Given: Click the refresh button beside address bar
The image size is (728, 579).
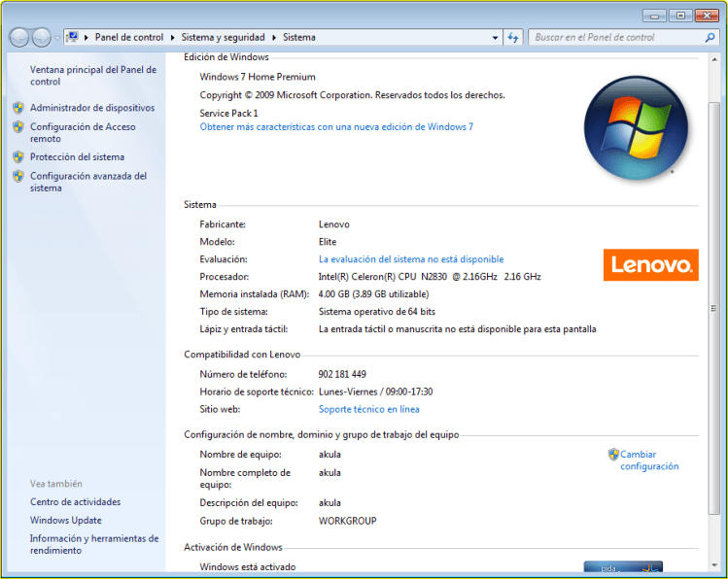Looking at the screenshot, I should point(513,38).
